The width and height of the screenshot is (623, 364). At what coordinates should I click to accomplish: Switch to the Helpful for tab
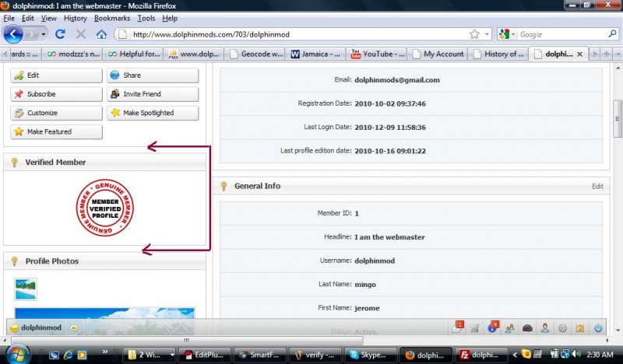133,54
